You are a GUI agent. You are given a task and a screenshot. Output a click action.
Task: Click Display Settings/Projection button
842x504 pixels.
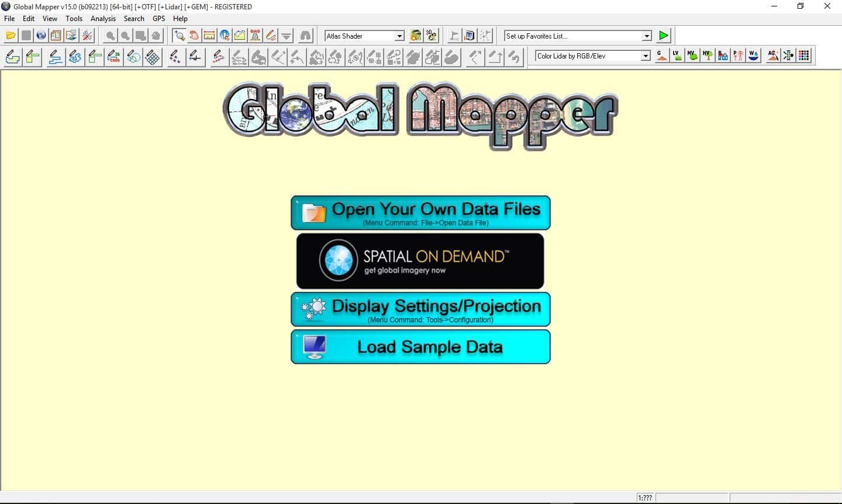[x=420, y=309]
